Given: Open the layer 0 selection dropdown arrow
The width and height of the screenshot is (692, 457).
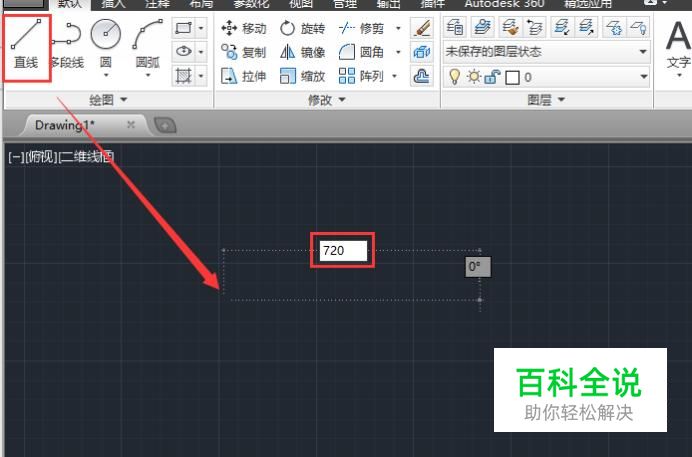Looking at the screenshot, I should (643, 77).
